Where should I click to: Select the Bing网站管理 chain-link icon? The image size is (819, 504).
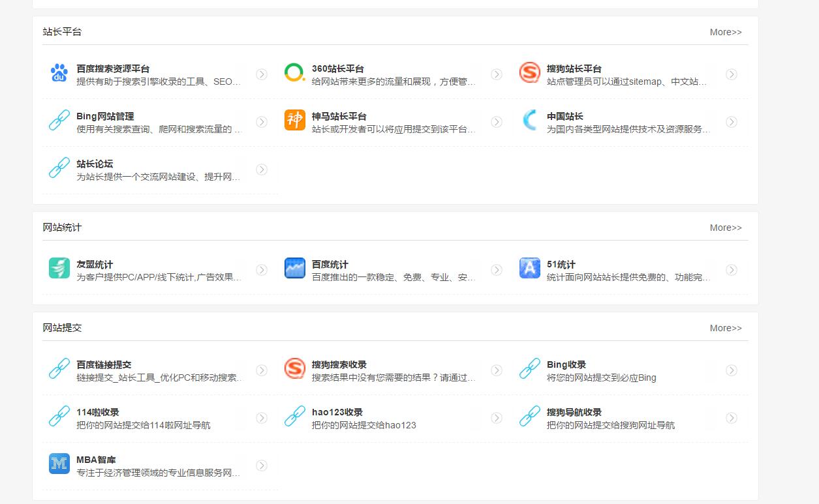pos(58,121)
